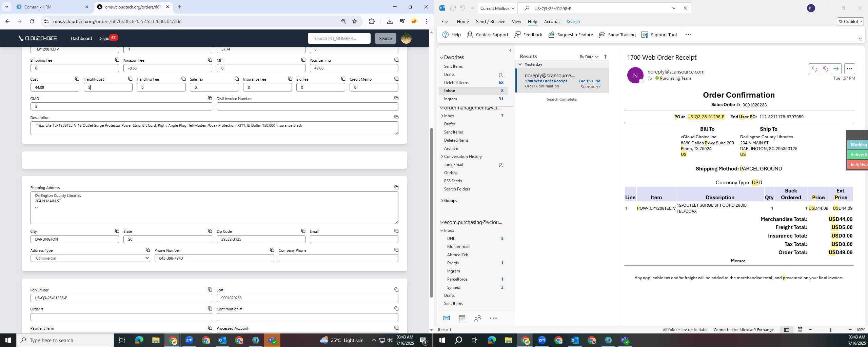This screenshot has height=347, width=868.
Task: Collapse ecom.purchasing account folders
Action: coord(442,222)
